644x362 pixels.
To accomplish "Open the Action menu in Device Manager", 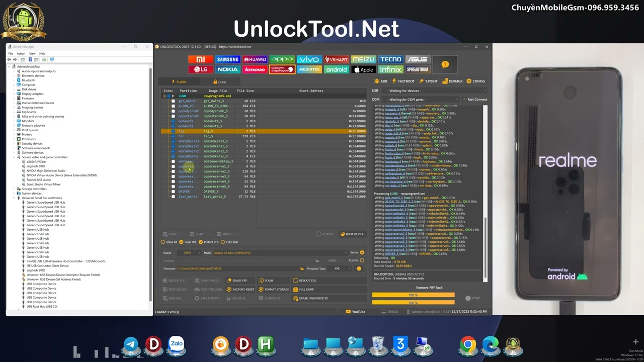I will point(21,53).
